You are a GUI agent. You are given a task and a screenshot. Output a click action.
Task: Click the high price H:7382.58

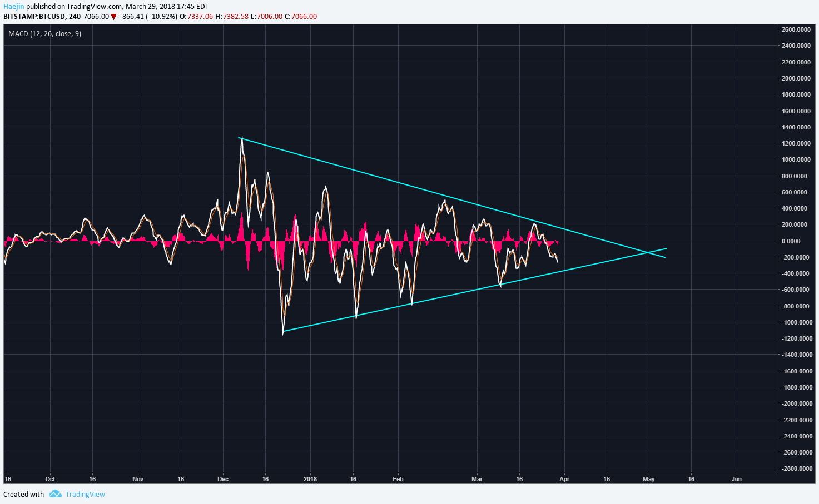(x=232, y=17)
